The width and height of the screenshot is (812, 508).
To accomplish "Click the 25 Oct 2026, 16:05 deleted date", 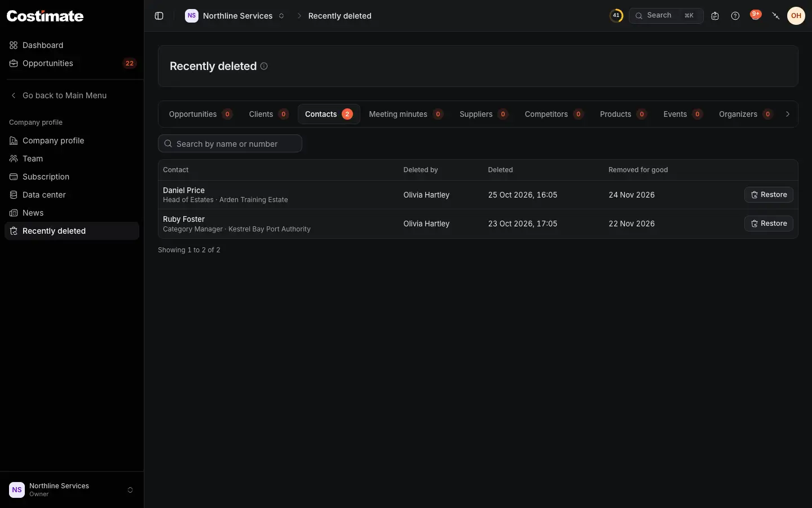I will pyautogui.click(x=523, y=195).
